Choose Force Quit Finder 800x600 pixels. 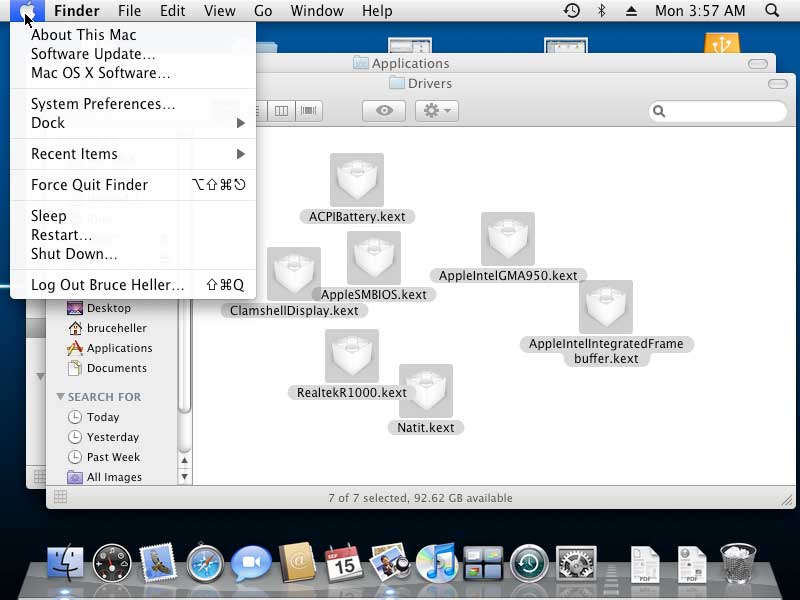point(133,185)
